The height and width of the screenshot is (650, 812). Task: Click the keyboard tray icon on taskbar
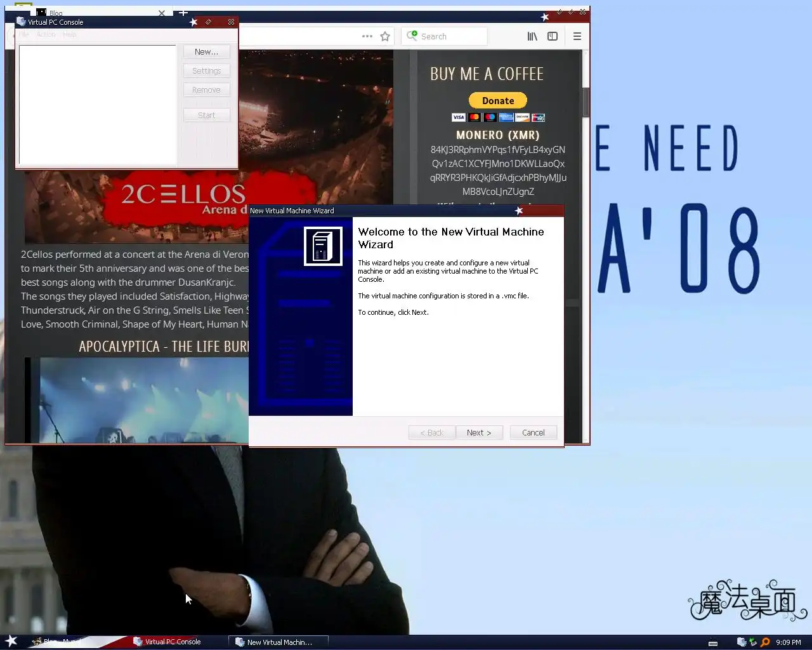click(x=713, y=642)
